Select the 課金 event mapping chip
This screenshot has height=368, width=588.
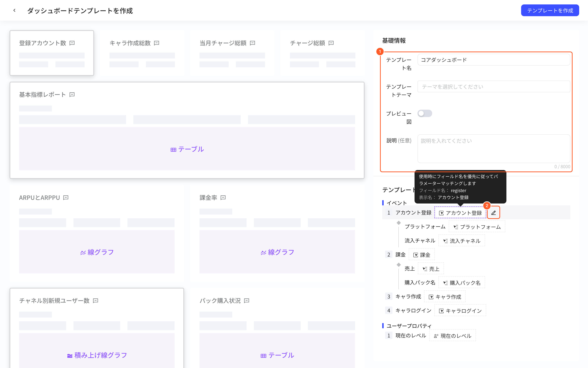click(422, 255)
